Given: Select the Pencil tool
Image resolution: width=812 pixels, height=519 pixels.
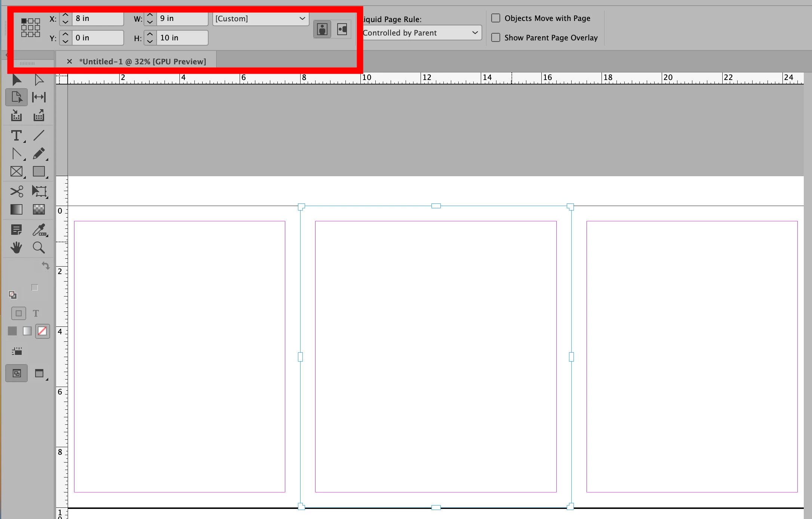Looking at the screenshot, I should click(39, 153).
